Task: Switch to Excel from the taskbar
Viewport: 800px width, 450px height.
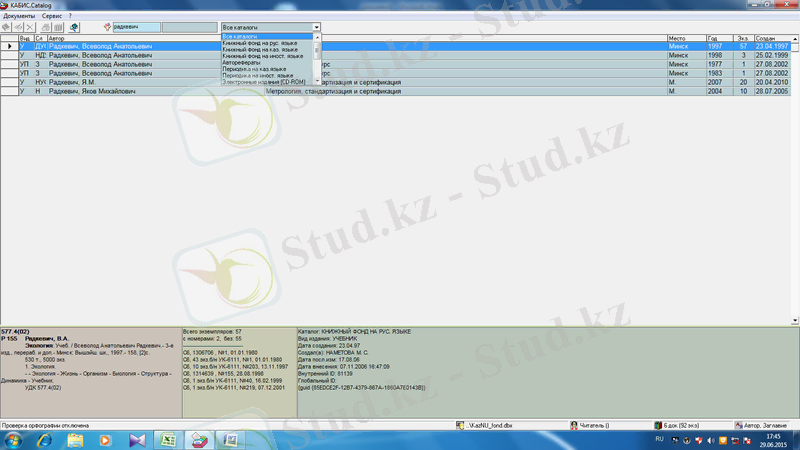Action: coord(168,440)
